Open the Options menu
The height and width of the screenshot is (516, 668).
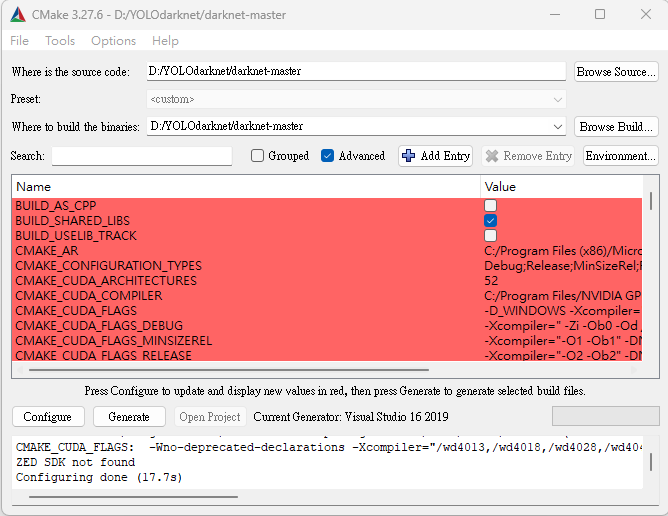113,41
